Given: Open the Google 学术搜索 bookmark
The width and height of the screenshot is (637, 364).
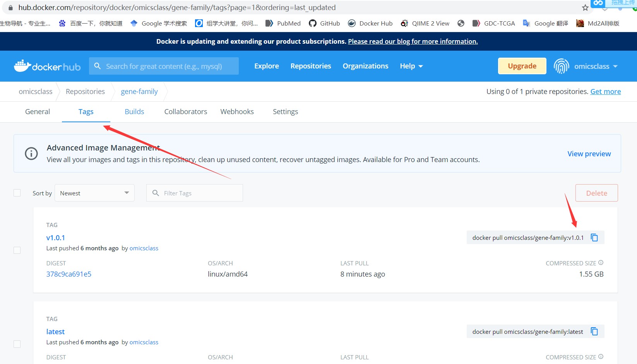Looking at the screenshot, I should click(x=159, y=23).
